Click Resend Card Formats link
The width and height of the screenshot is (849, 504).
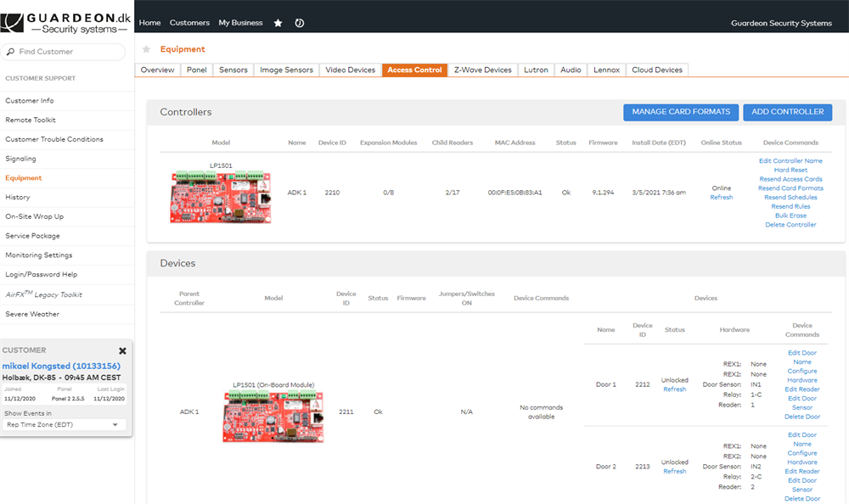[790, 188]
